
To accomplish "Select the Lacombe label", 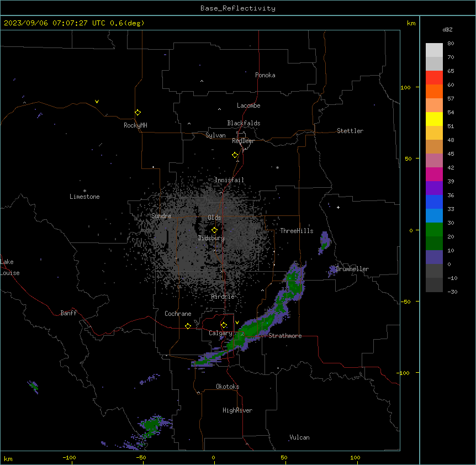I will coord(248,105).
